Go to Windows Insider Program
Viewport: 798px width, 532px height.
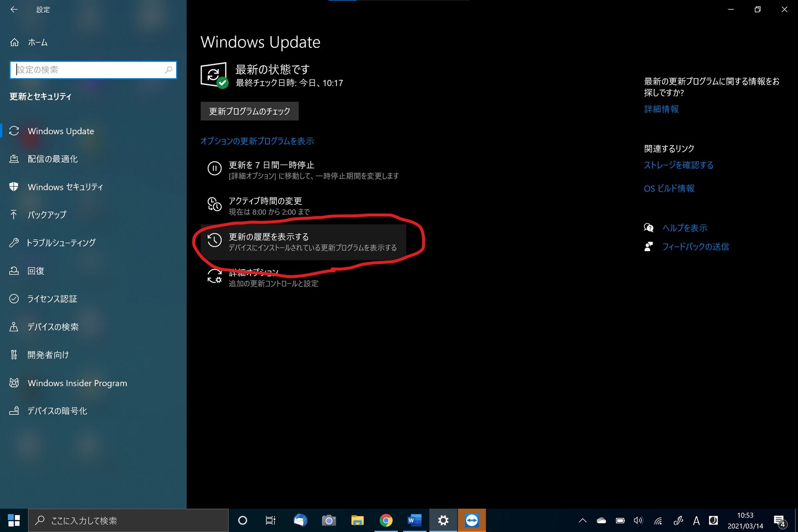click(77, 383)
